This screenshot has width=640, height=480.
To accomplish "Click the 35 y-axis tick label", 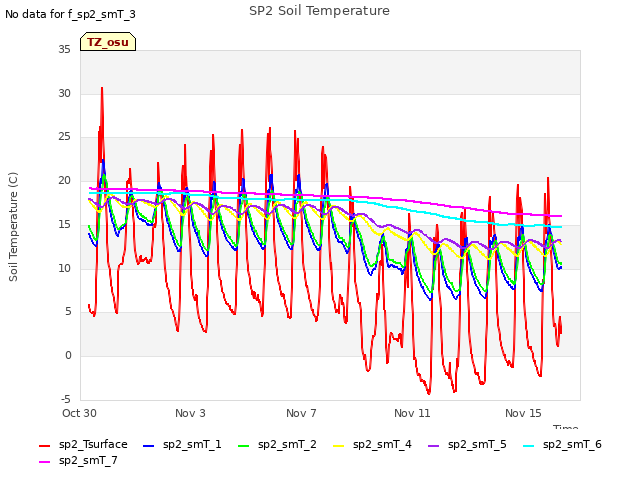I will (x=64, y=49).
